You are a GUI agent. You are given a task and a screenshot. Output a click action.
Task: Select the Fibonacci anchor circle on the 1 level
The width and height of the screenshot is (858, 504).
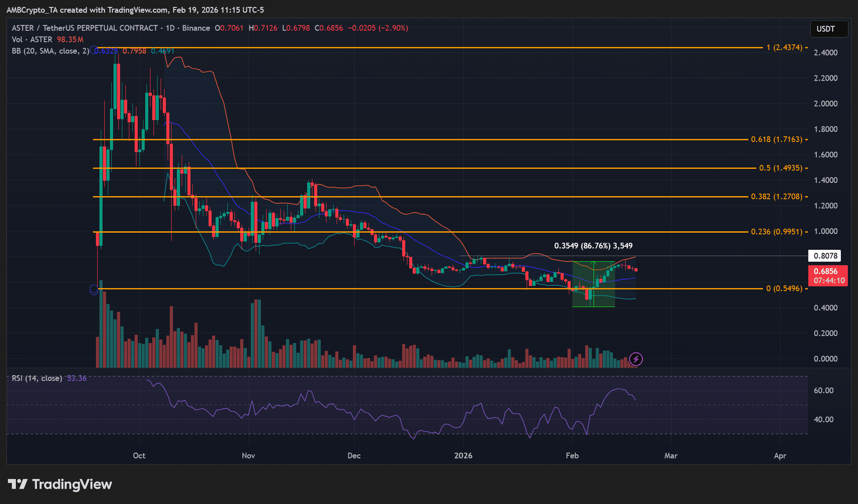pos(94,50)
